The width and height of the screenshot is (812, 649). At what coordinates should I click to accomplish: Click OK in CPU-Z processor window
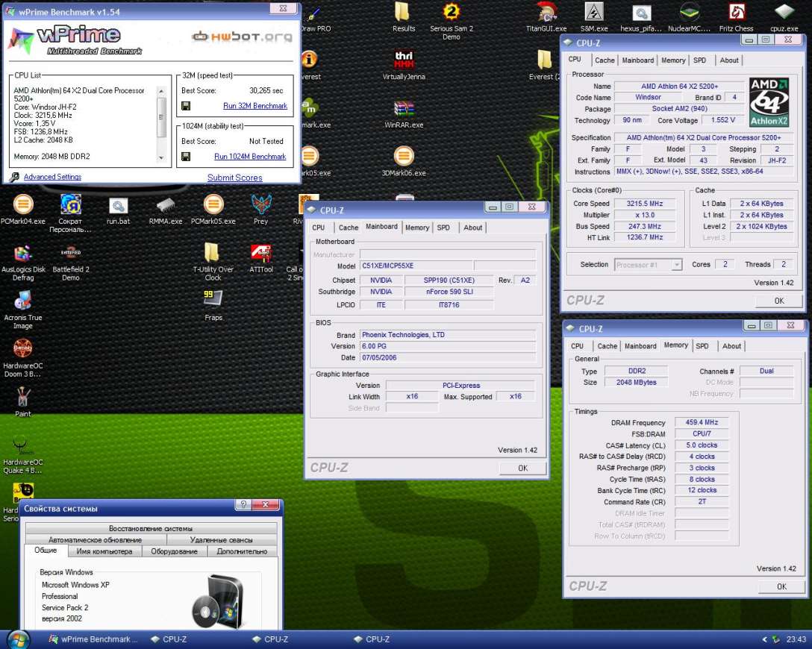click(779, 301)
